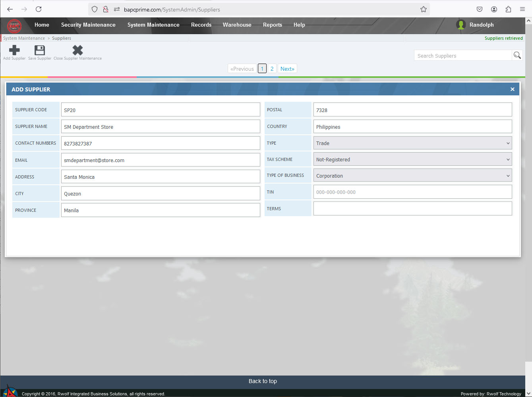Screen dimensions: 532x397
Task: Reload the page in browser
Action: (39, 9)
